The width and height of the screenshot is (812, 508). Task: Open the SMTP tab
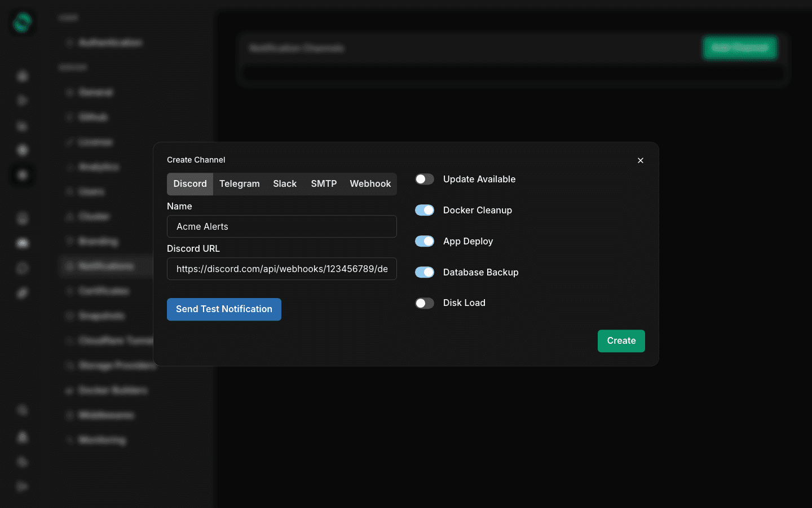[x=324, y=184]
